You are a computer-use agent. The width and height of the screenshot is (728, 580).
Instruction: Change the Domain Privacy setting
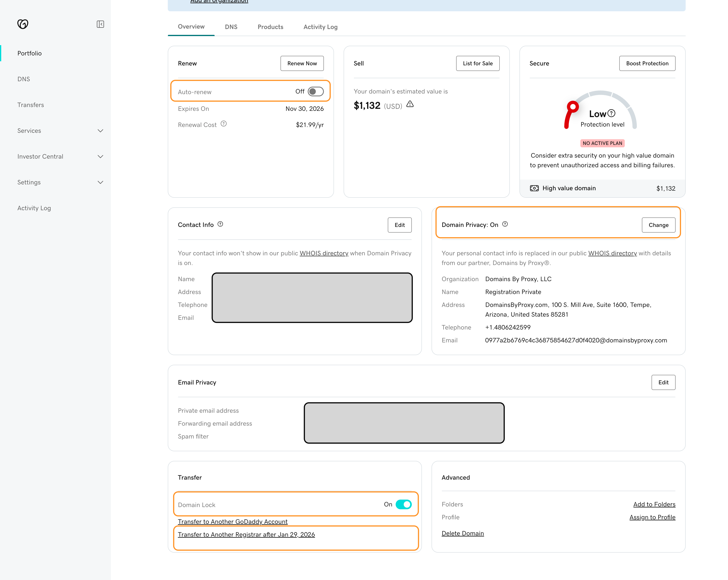658,225
